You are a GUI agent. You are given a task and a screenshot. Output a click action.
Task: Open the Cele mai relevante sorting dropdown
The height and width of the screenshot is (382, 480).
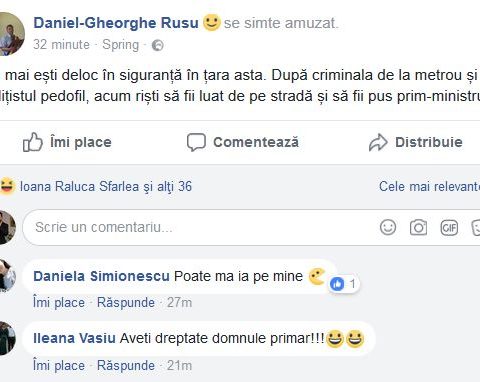(x=429, y=186)
